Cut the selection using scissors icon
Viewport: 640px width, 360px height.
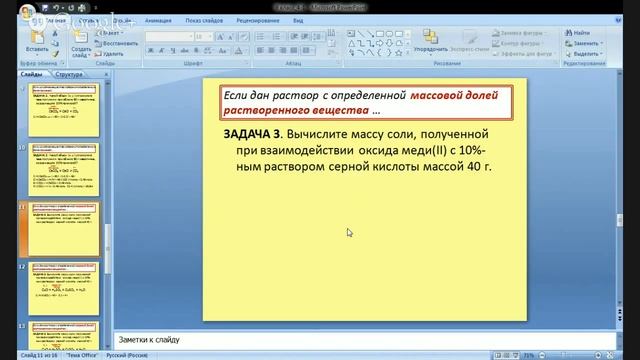(55, 33)
